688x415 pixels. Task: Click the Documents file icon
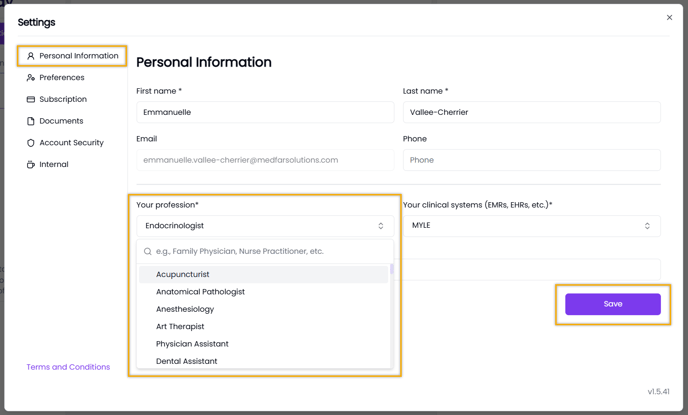coord(31,121)
